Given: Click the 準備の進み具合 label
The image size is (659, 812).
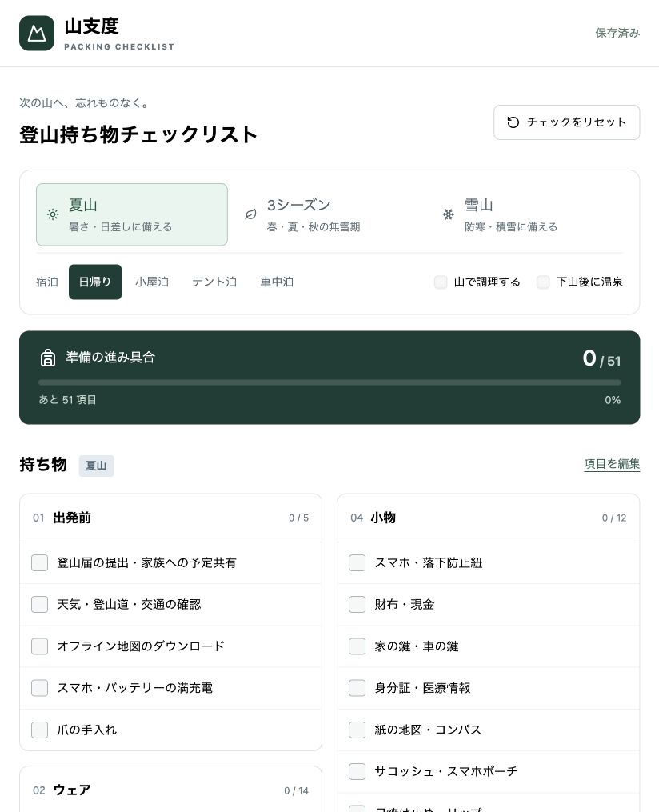Looking at the screenshot, I should click(110, 358).
